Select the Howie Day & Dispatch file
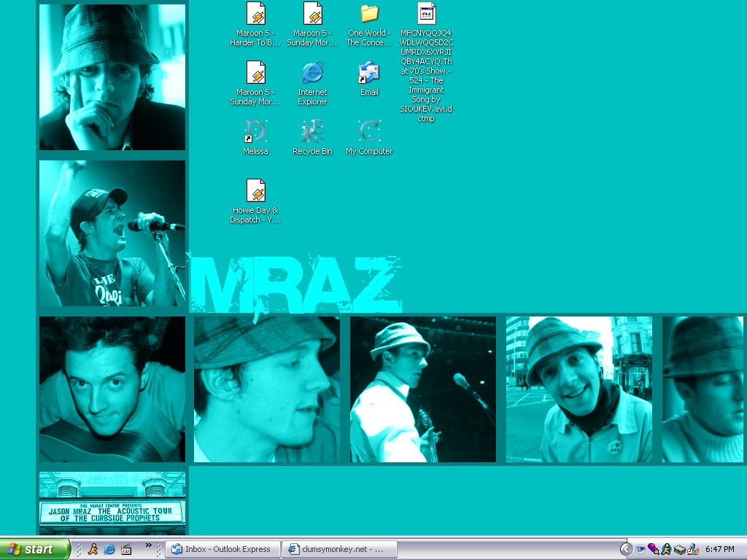This screenshot has width=747, height=560. coord(255,191)
